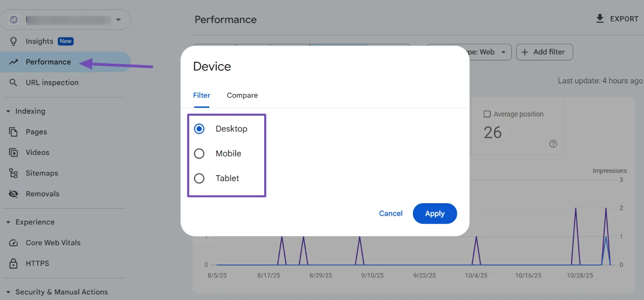Click the Core Web Vitals gauge icon
Viewport: 644px width, 300px height.
(13, 243)
